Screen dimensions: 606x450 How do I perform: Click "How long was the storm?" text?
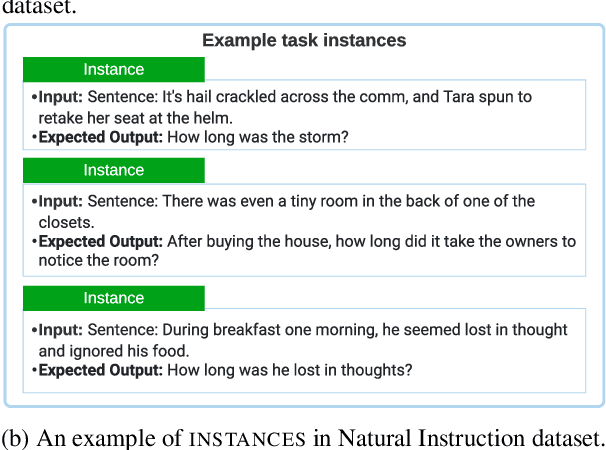[258, 136]
